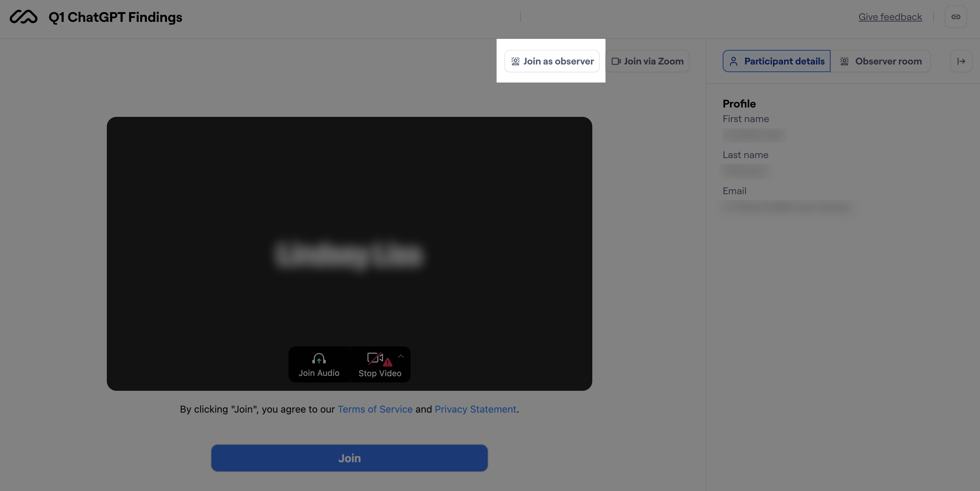Expand video options caret
980x491 pixels.
pyautogui.click(x=401, y=356)
